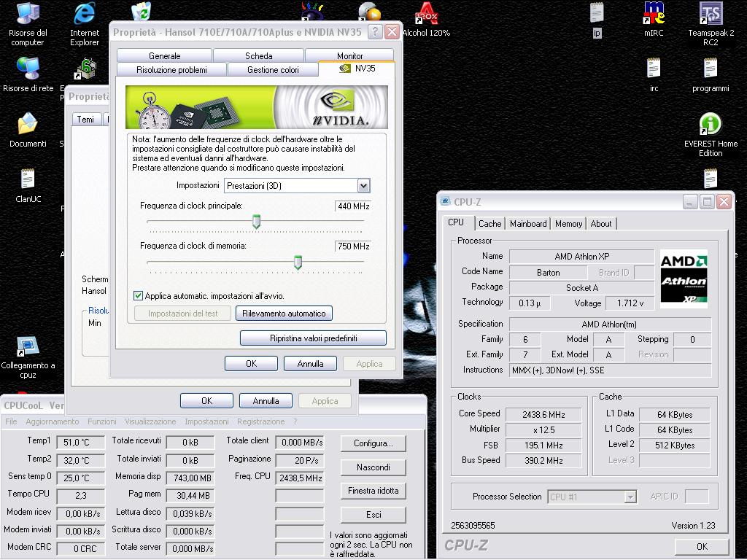Click OK in the background Proprietà window

click(206, 400)
